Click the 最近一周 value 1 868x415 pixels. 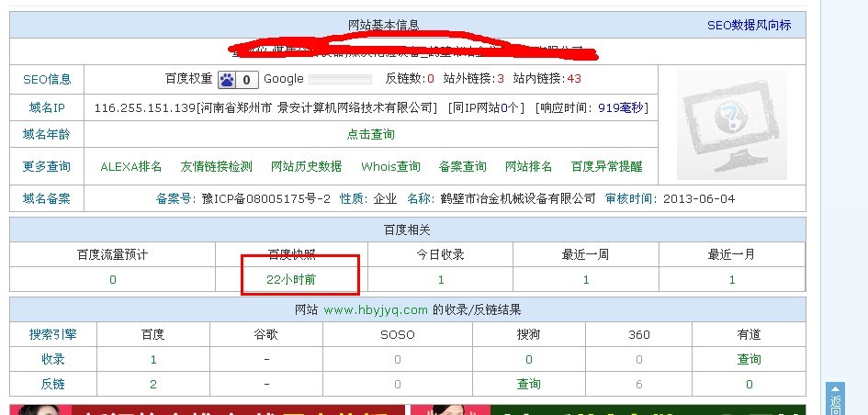click(586, 279)
